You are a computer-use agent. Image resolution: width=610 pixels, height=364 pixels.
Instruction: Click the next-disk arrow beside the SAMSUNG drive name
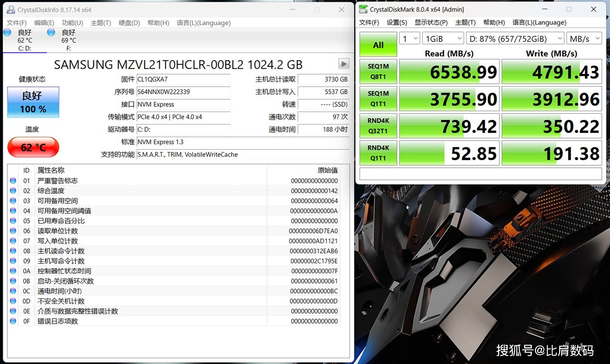click(x=343, y=64)
